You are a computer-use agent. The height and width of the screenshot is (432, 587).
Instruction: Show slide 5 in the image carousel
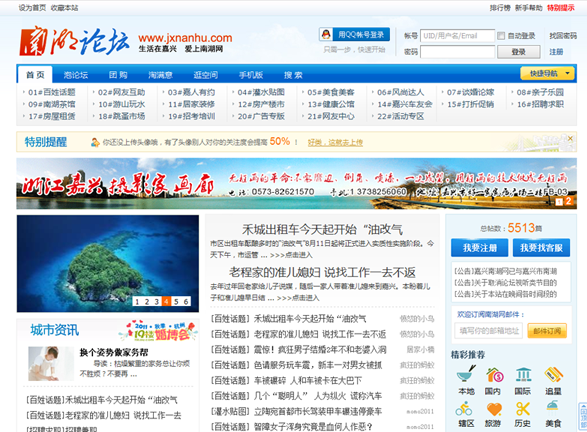coord(176,301)
